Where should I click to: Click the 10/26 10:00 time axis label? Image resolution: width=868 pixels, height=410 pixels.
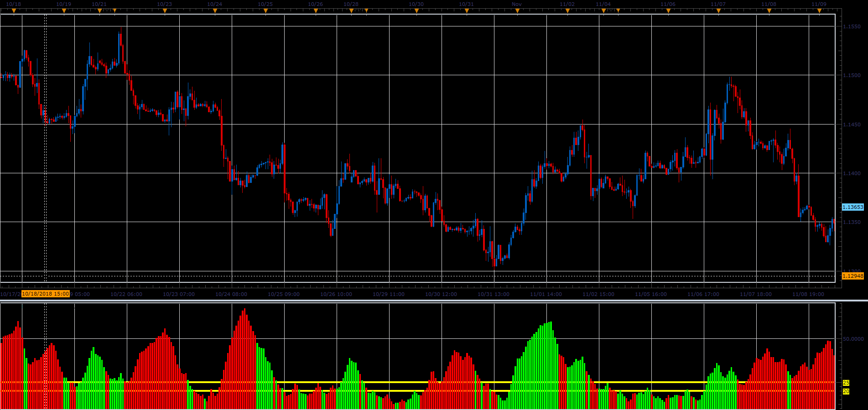pos(336,294)
